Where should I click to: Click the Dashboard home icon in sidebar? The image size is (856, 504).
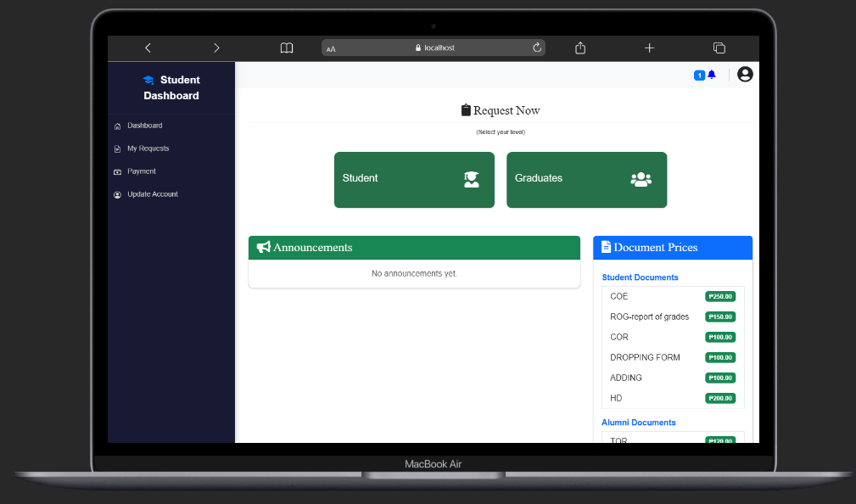pyautogui.click(x=118, y=126)
